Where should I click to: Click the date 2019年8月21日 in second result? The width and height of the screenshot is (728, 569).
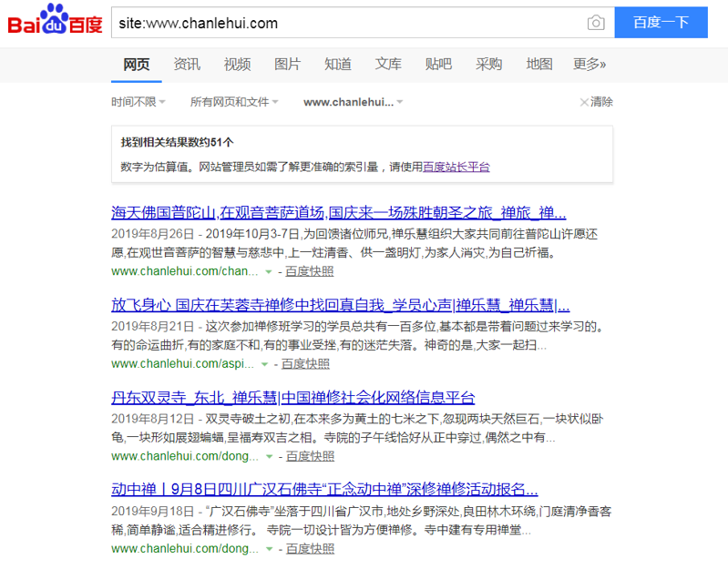153,326
